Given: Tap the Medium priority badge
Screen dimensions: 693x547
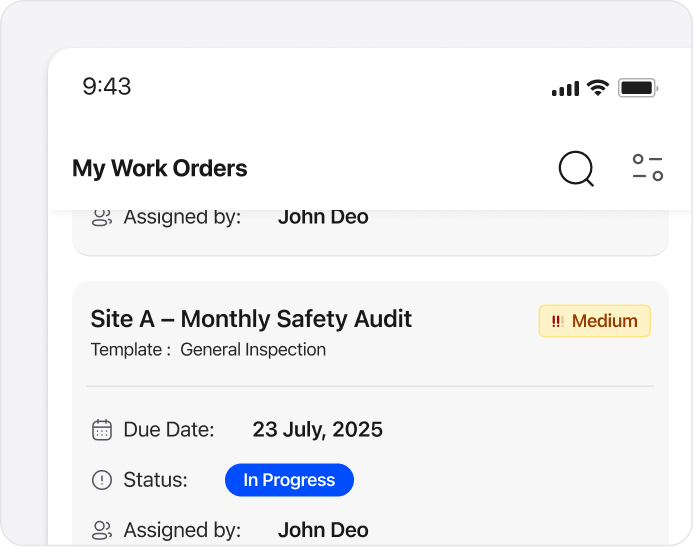Looking at the screenshot, I should click(594, 321).
